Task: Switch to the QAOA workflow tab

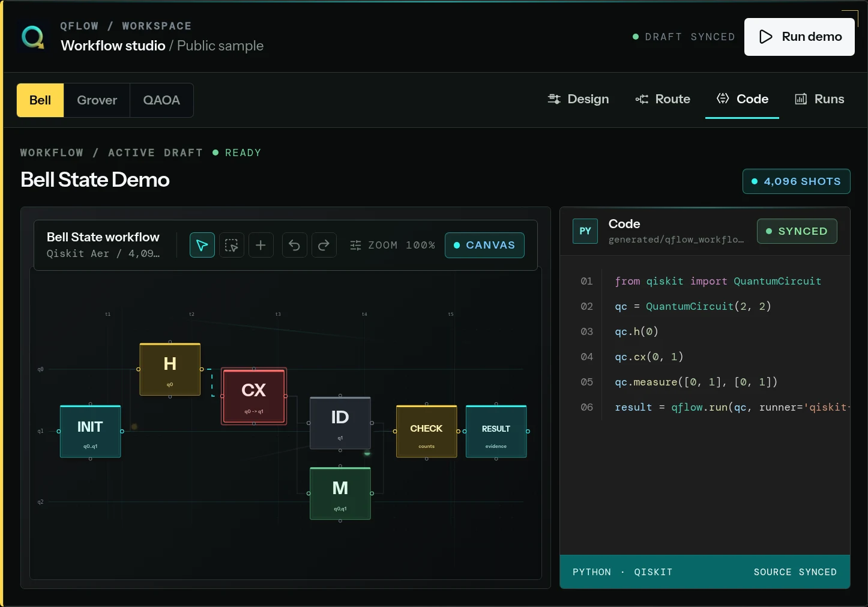Action: coord(161,100)
